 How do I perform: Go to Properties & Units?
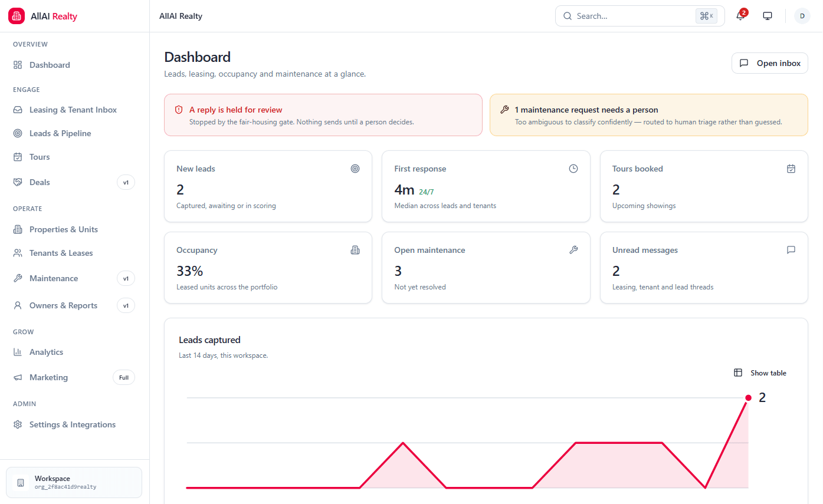(75, 229)
